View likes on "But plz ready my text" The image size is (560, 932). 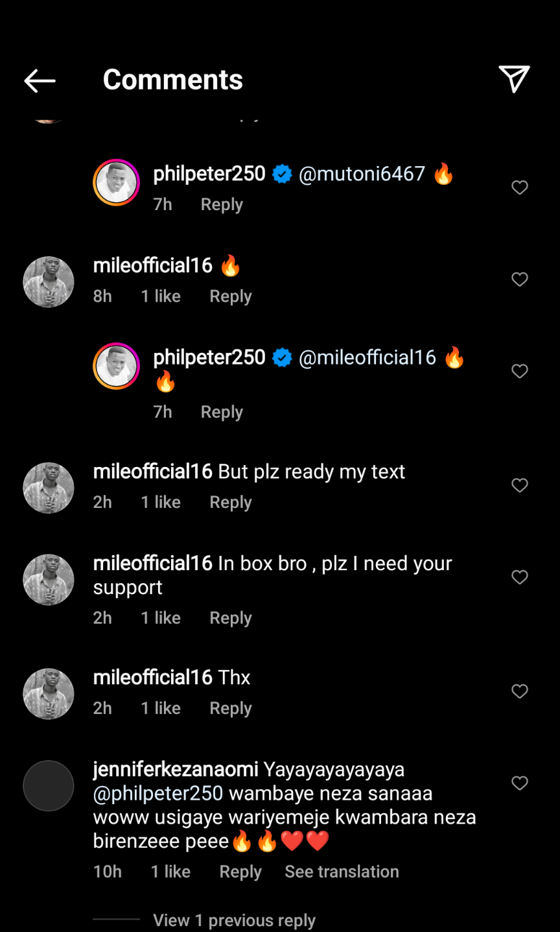click(x=161, y=502)
